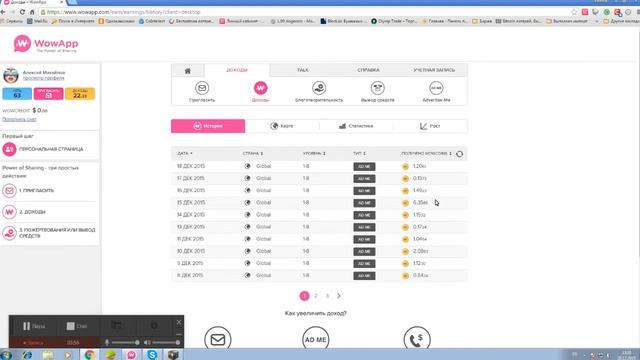Screen dimensions: 640x360
Task: Stop the screen recording
Action: click(77, 326)
